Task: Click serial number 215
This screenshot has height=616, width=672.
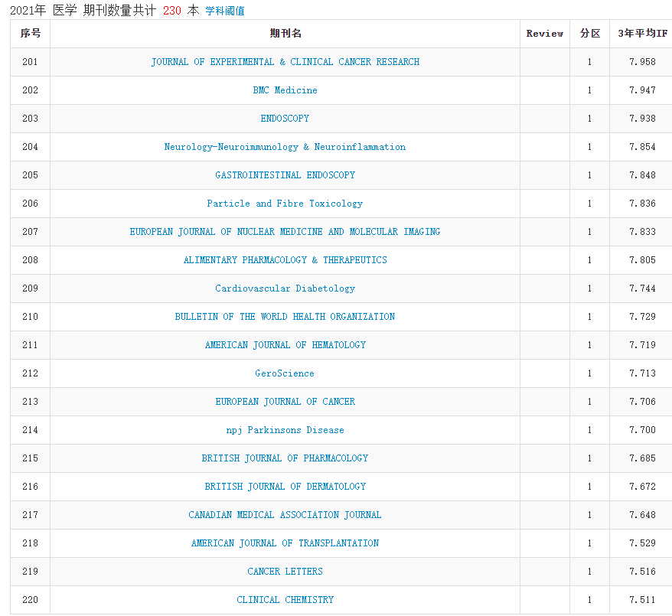Action: (x=30, y=458)
